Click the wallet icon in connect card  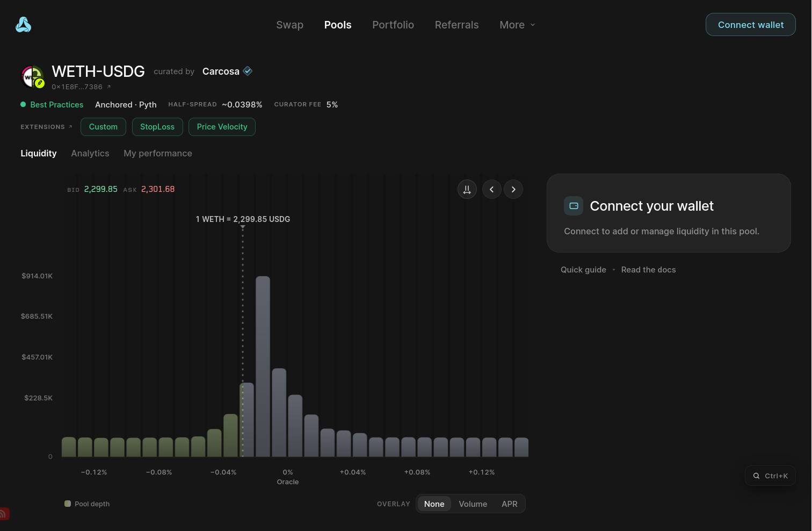point(574,206)
